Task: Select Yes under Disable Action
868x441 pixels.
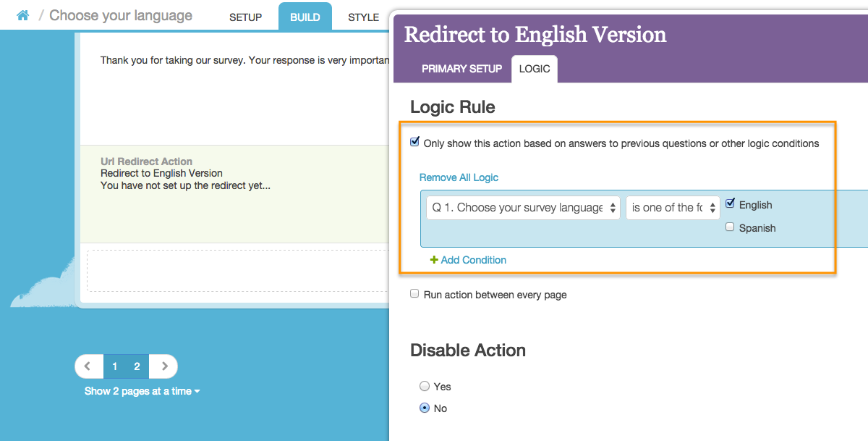Action: (x=425, y=386)
